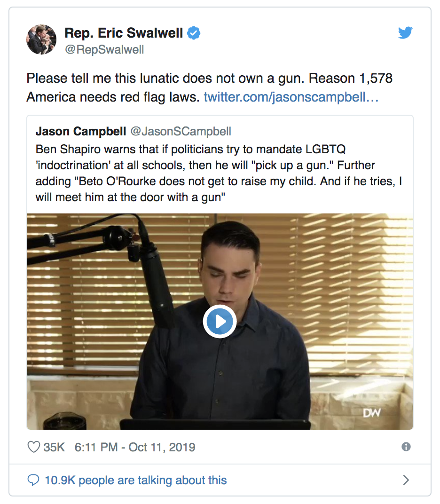The image size is (440, 504).
Task: Open "10.9K people are talking about this"
Action: click(x=135, y=480)
